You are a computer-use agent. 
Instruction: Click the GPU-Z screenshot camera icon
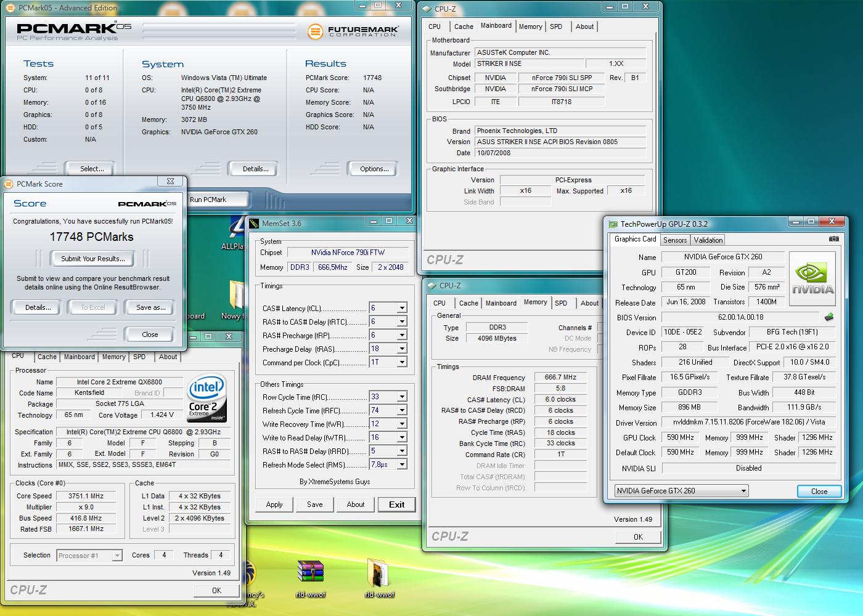833,239
